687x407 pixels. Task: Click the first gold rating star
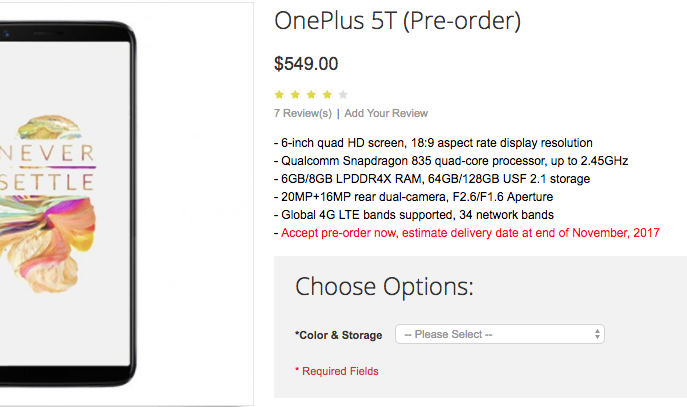(280, 95)
